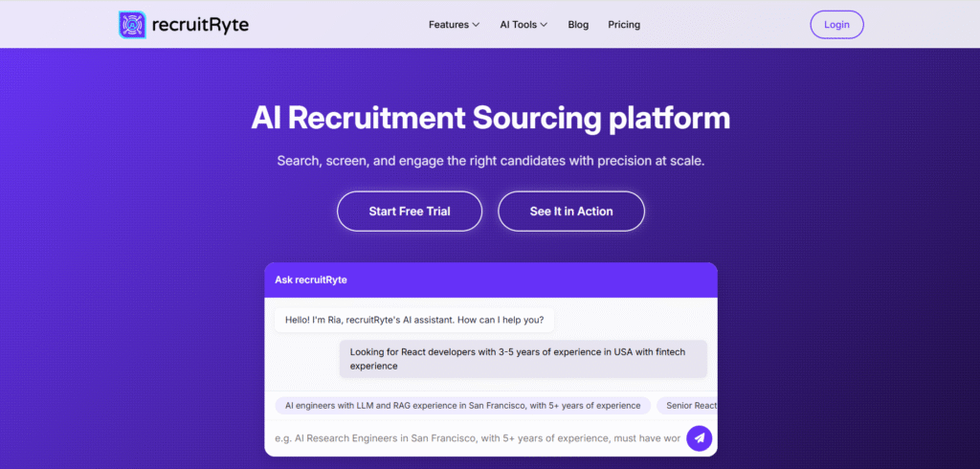Click Ria's greeting message bubble

(414, 320)
